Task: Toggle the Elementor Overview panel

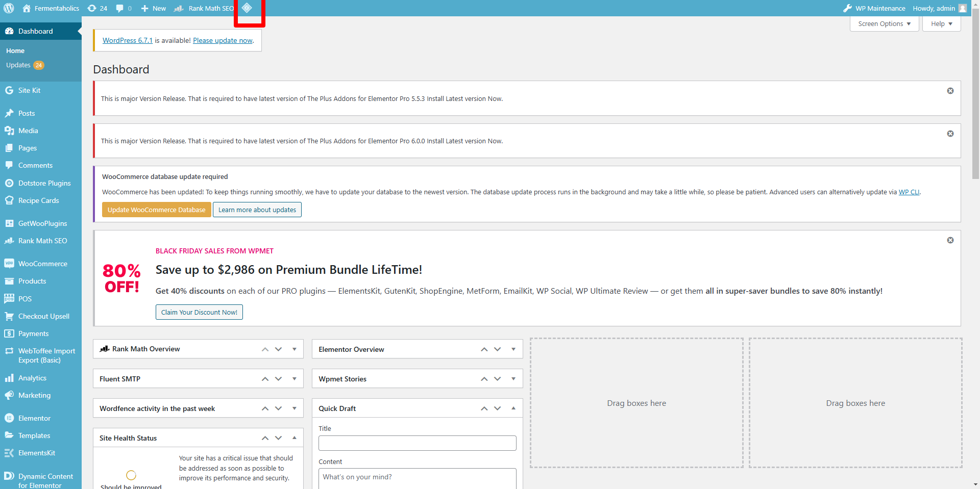Action: pyautogui.click(x=513, y=349)
